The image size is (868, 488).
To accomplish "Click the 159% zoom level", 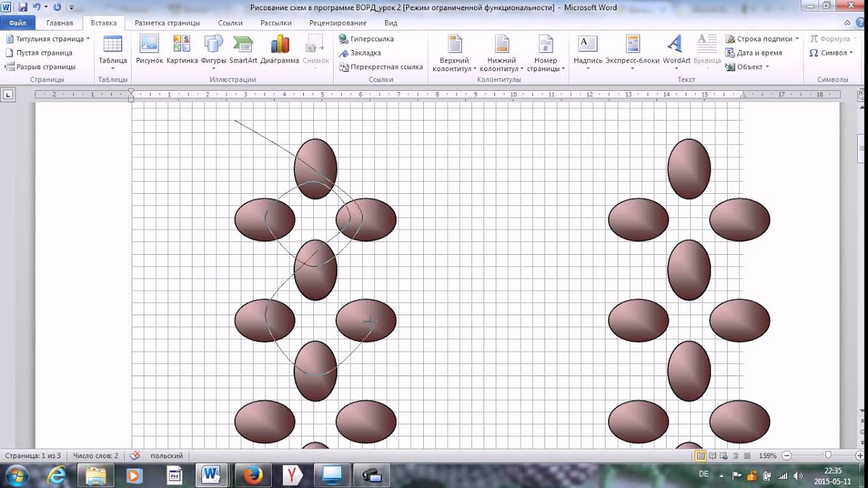I will (x=768, y=456).
